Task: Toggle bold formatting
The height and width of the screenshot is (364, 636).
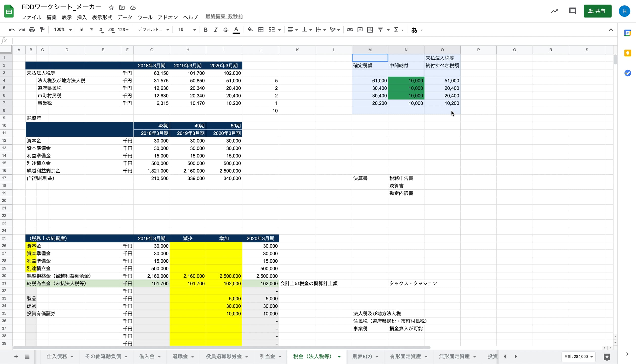Action: point(205,30)
